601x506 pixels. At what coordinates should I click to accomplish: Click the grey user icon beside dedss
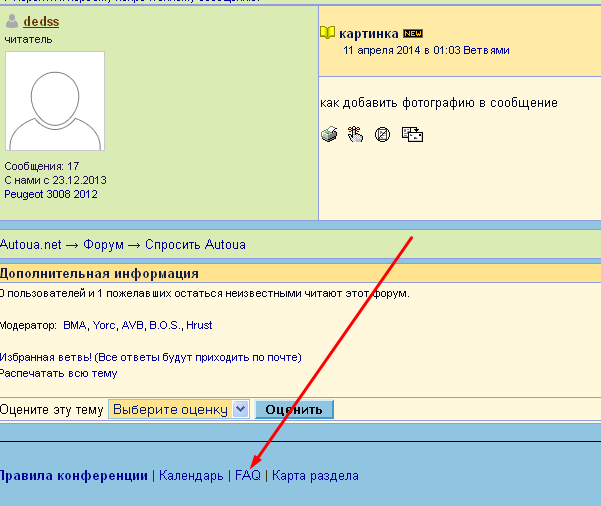pos(11,21)
